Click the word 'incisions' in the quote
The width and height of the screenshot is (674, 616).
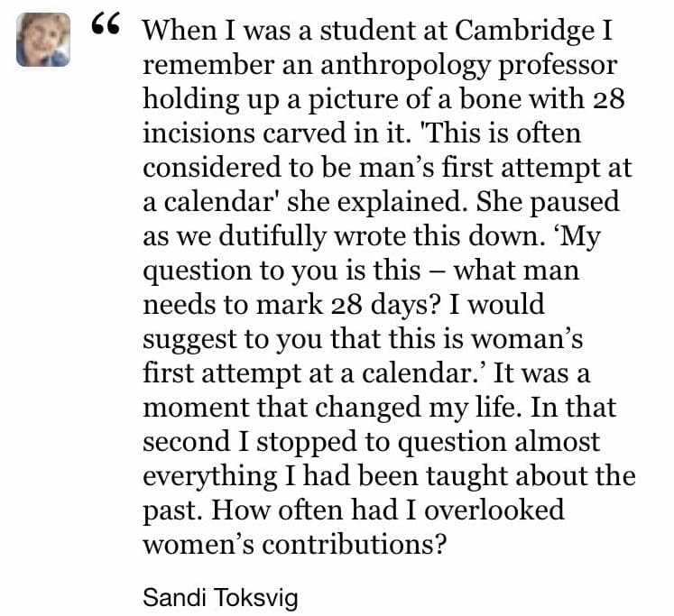pyautogui.click(x=199, y=133)
